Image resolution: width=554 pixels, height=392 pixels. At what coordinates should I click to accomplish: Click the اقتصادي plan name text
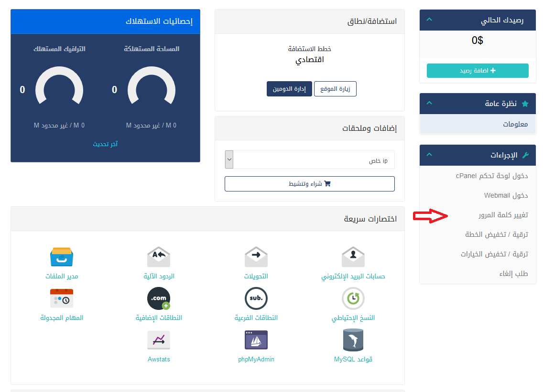(310, 60)
